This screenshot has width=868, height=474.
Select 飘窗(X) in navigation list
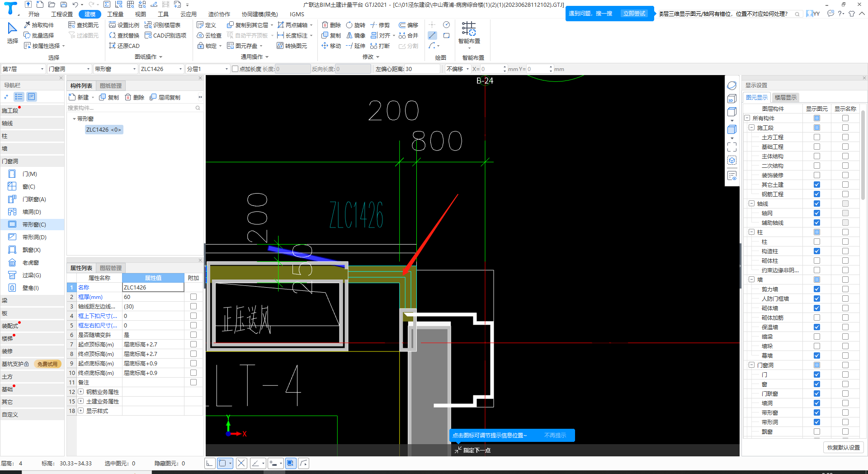coord(32,250)
